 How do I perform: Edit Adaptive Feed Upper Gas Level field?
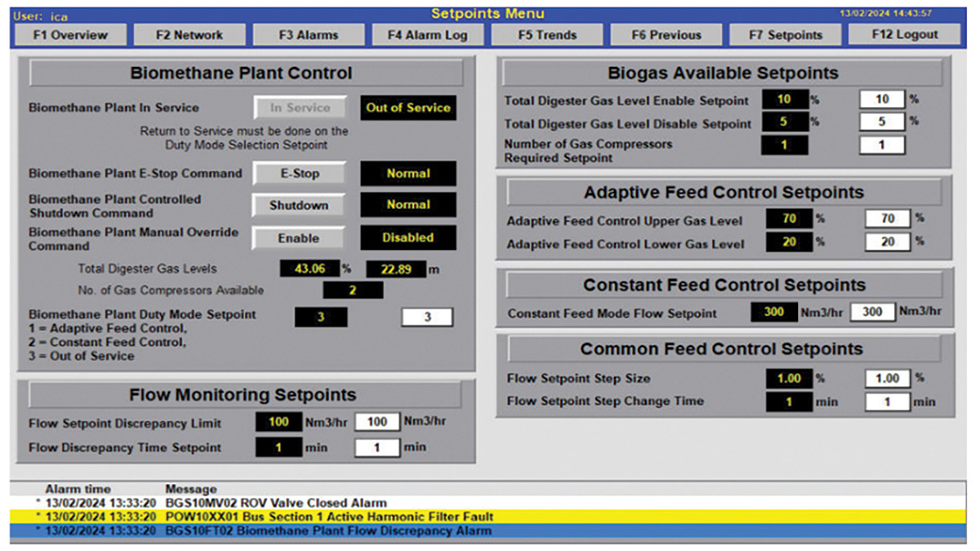(888, 219)
